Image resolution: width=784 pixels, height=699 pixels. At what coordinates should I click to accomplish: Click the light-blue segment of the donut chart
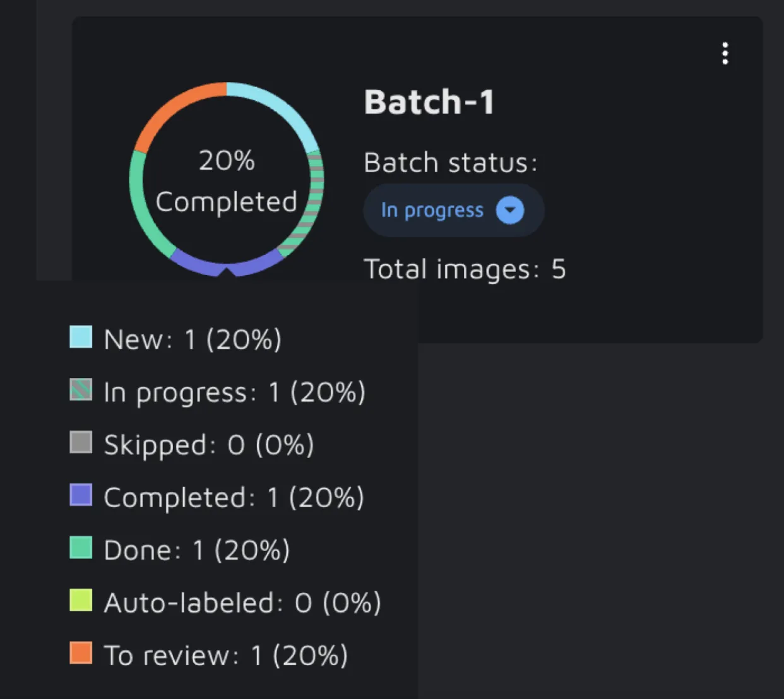point(283,110)
